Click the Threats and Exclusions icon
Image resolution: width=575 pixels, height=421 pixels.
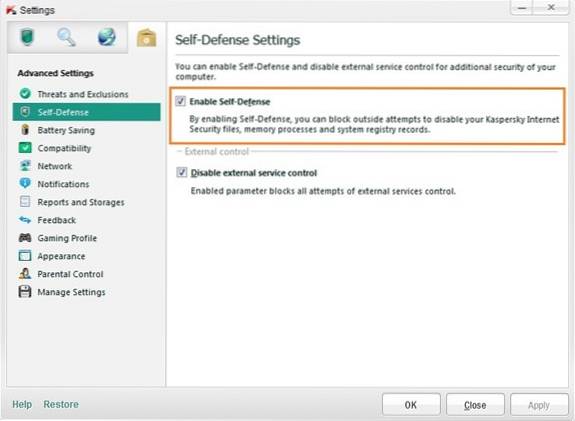[x=25, y=94]
